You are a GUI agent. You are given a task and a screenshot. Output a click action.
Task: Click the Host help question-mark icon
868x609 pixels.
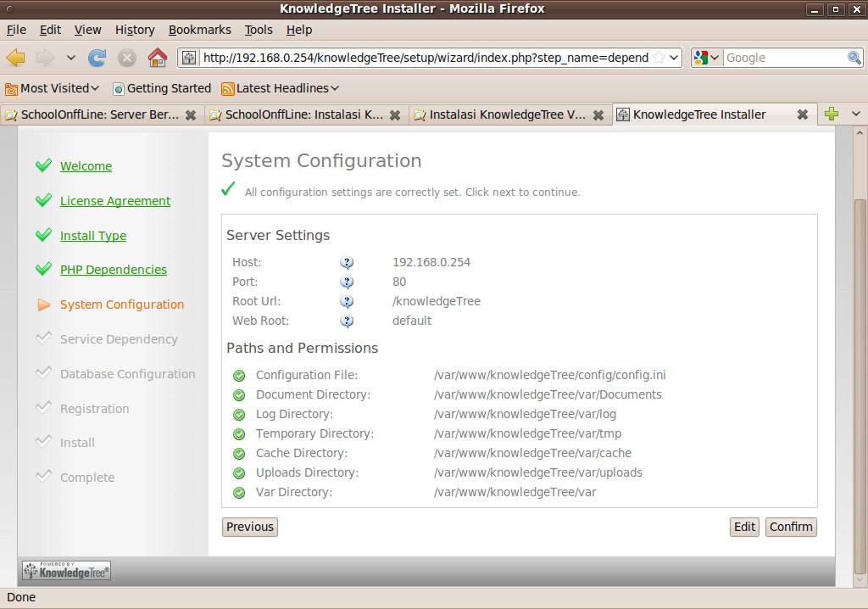click(347, 263)
